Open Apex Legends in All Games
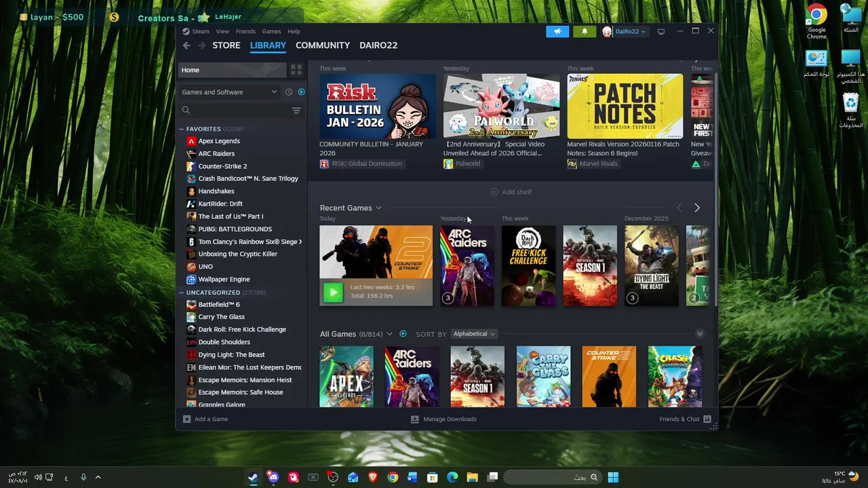The height and width of the screenshot is (488, 868). click(x=347, y=377)
